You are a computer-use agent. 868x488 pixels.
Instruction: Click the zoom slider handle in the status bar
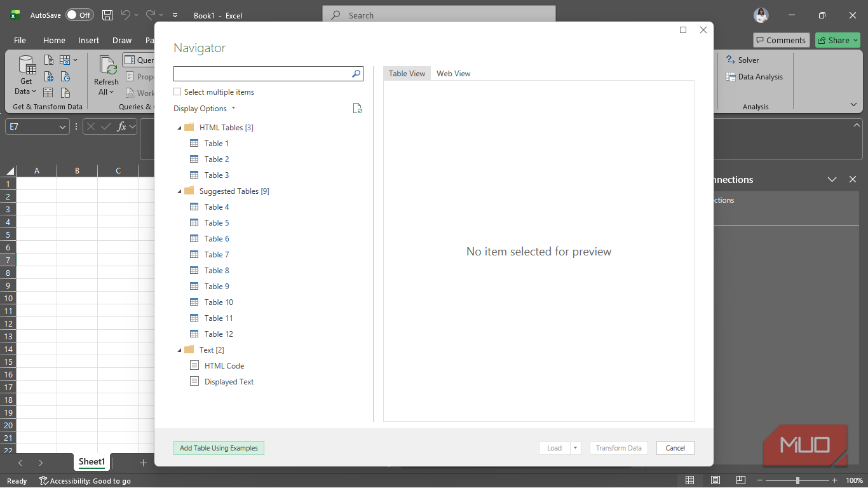[797, 480]
